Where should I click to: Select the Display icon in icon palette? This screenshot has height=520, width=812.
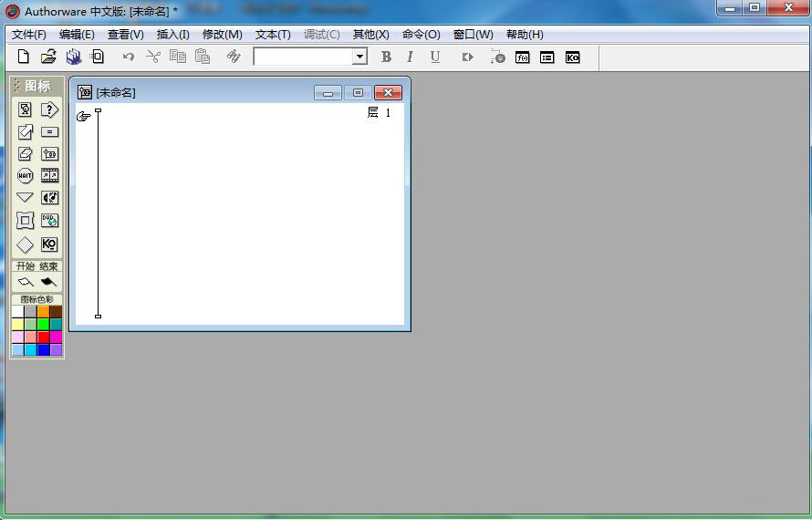pyautogui.click(x=26, y=109)
